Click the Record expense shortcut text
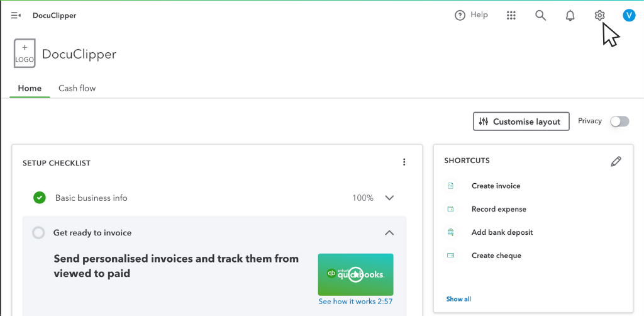 point(499,209)
